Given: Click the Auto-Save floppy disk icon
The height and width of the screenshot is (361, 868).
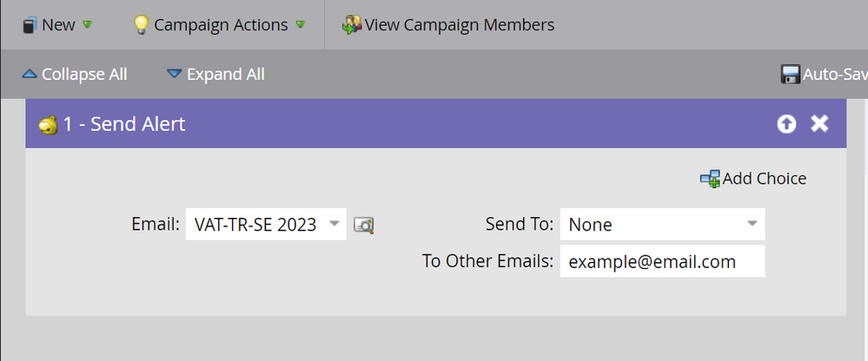Looking at the screenshot, I should tap(790, 75).
